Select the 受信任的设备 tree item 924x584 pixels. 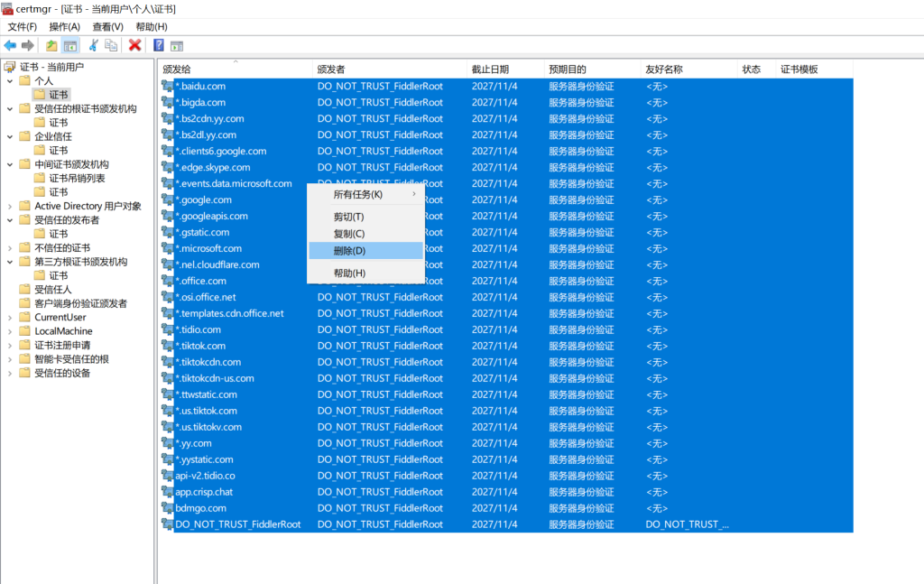(62, 373)
